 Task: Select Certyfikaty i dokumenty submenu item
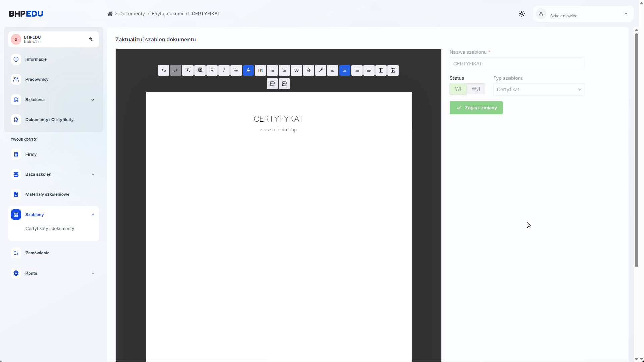[50, 229]
